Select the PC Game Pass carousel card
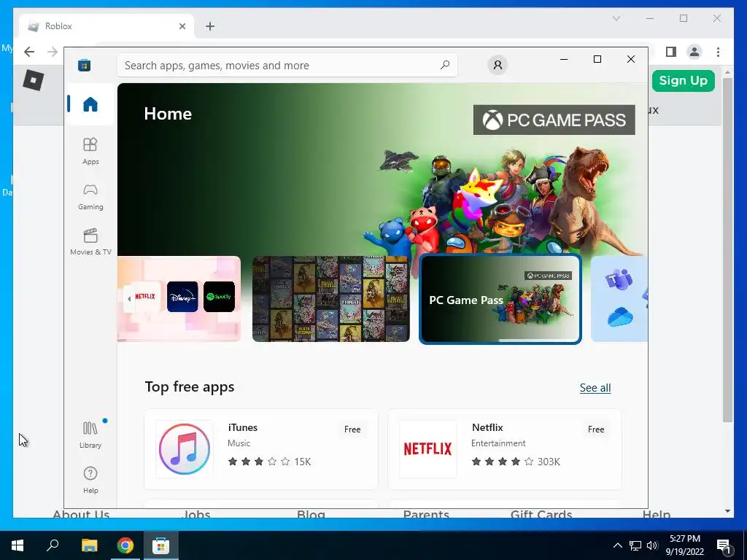Image resolution: width=747 pixels, height=560 pixels. (500, 299)
